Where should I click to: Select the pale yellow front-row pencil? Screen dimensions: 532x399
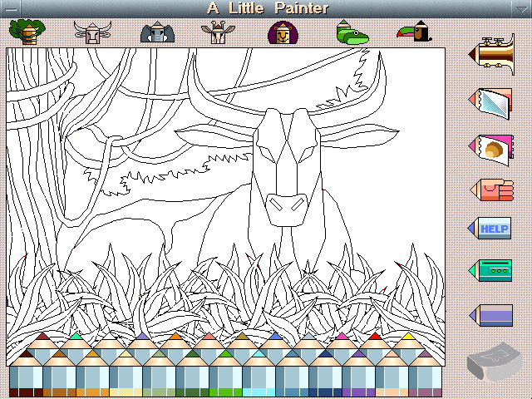tap(126, 375)
